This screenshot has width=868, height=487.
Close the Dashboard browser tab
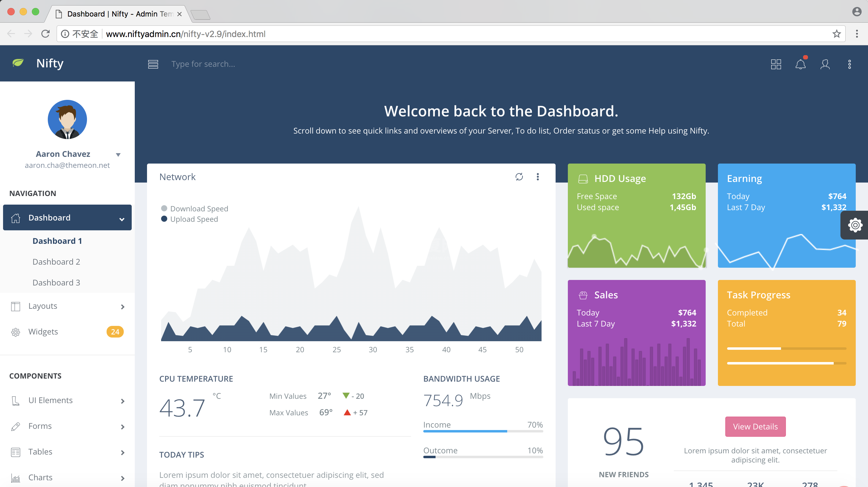point(179,14)
